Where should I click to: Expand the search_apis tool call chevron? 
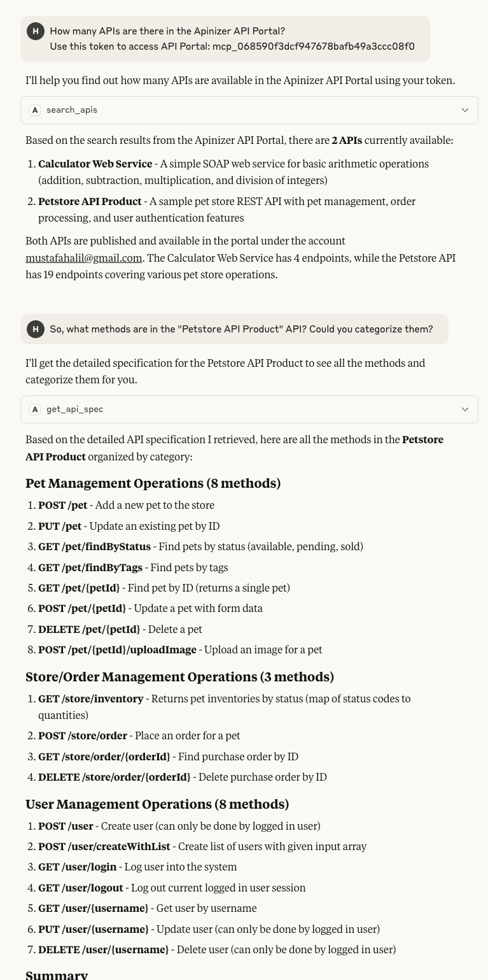[465, 110]
